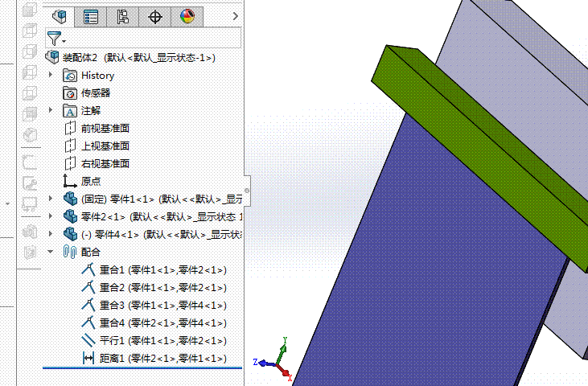Select the 原点 origin icon
Screen dimensions: 588x386
click(x=70, y=181)
